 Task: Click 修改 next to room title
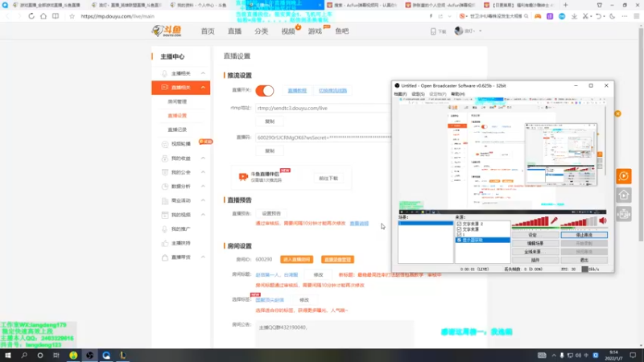318,275
